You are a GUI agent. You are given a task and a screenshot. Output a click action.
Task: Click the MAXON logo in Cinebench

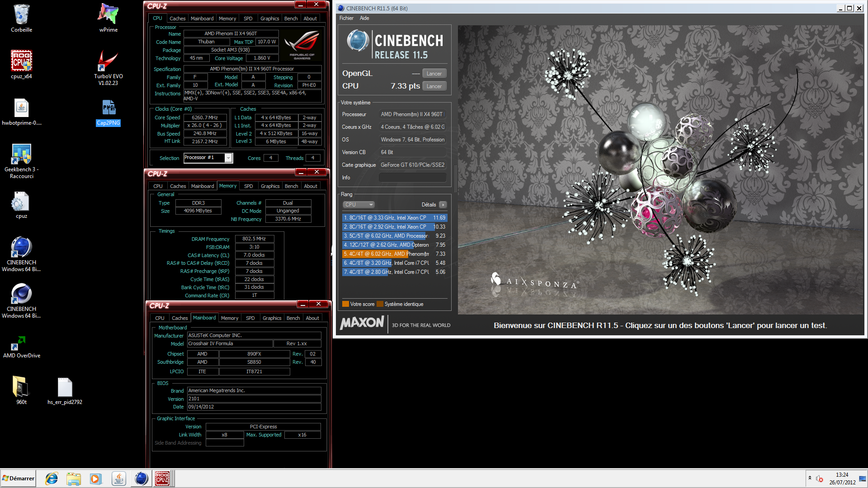click(362, 323)
